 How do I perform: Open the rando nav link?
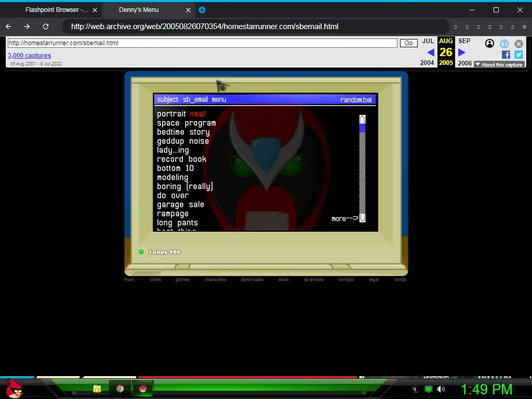401,280
